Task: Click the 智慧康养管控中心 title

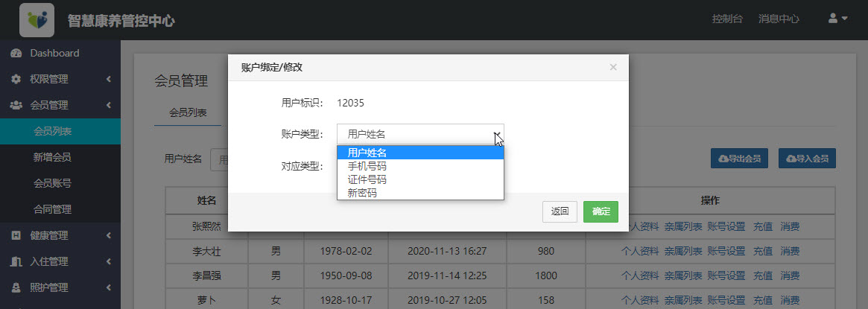Action: tap(121, 21)
